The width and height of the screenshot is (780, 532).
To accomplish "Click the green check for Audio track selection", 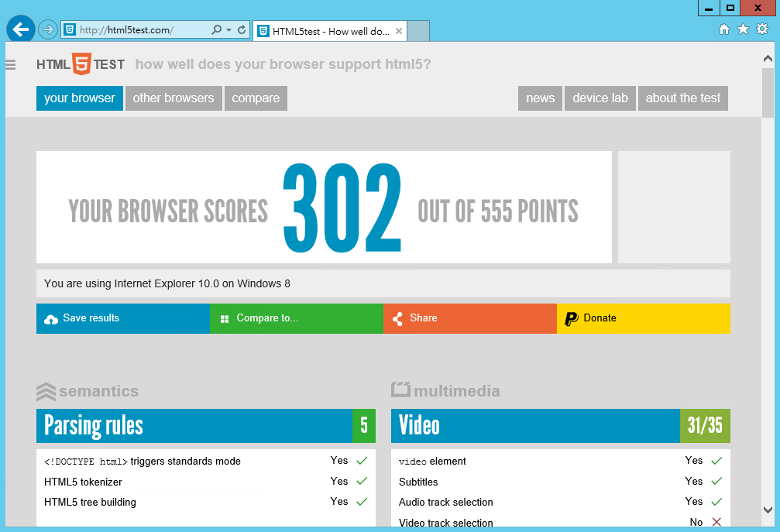I will coord(716,502).
